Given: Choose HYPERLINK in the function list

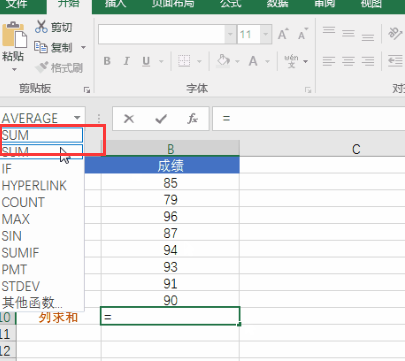Looking at the screenshot, I should [x=42, y=185].
